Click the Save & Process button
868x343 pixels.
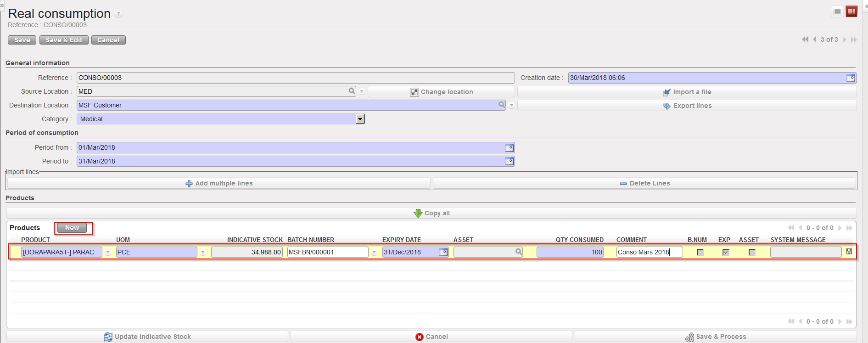pos(715,337)
